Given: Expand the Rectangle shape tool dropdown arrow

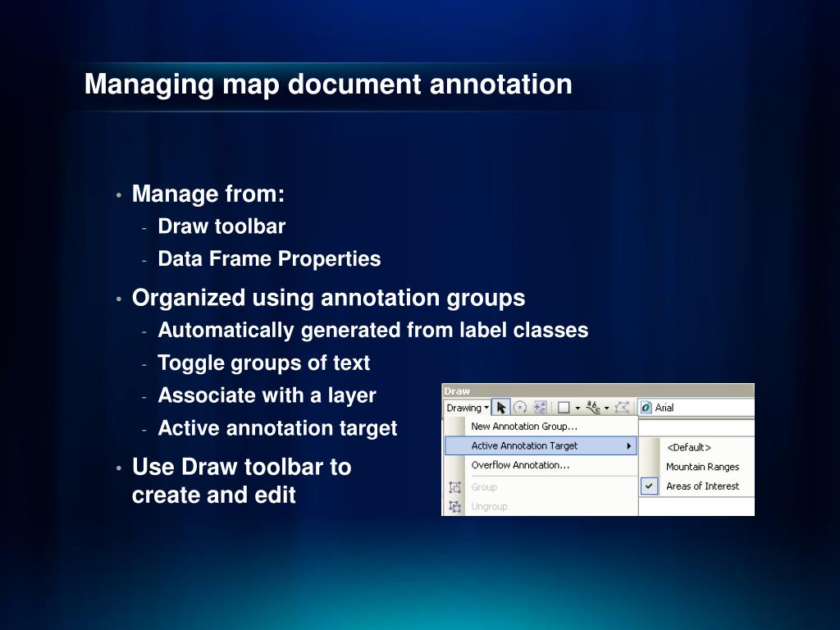Looking at the screenshot, I should pos(577,409).
